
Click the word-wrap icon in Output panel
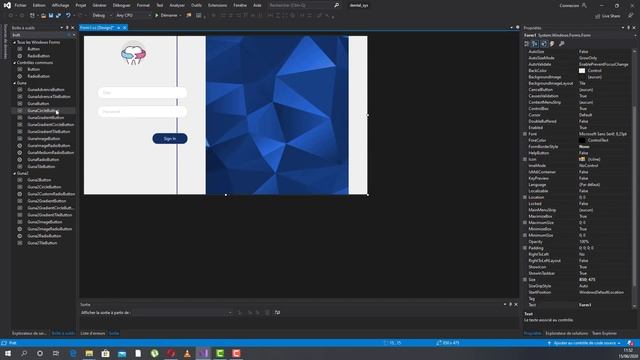coord(277,313)
